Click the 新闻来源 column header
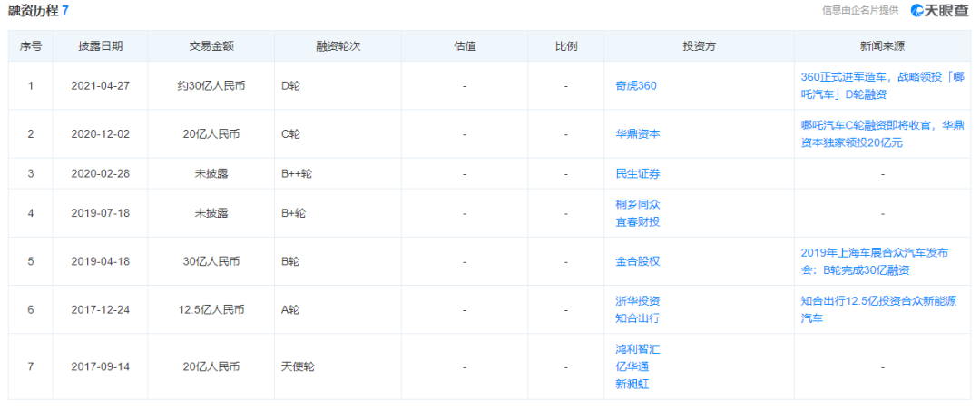Viewport: 980px width, 410px height. [x=883, y=46]
